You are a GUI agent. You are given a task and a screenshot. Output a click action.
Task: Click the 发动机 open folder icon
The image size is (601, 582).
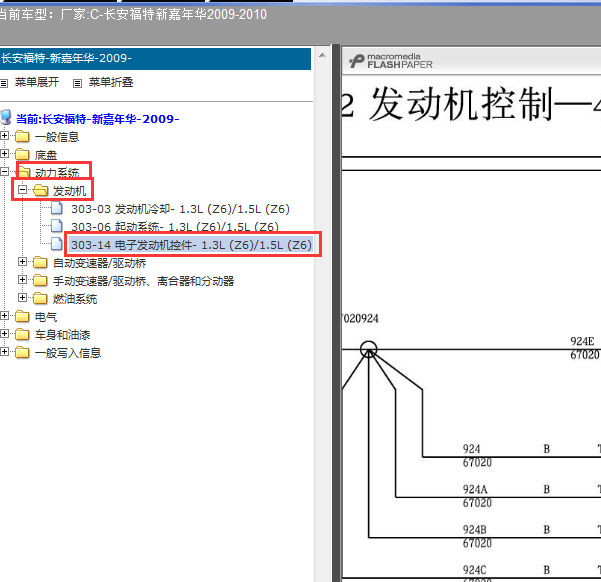click(x=41, y=190)
